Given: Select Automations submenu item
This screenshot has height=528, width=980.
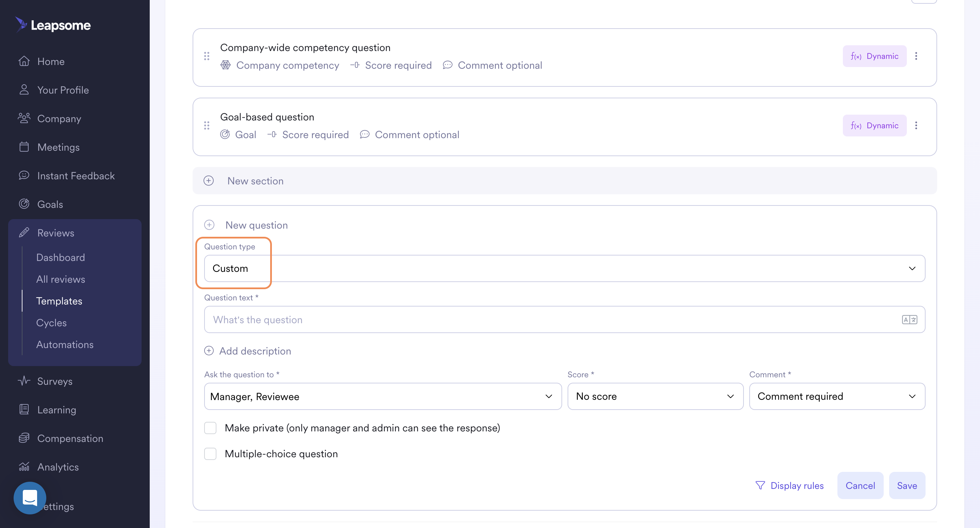Looking at the screenshot, I should (65, 344).
